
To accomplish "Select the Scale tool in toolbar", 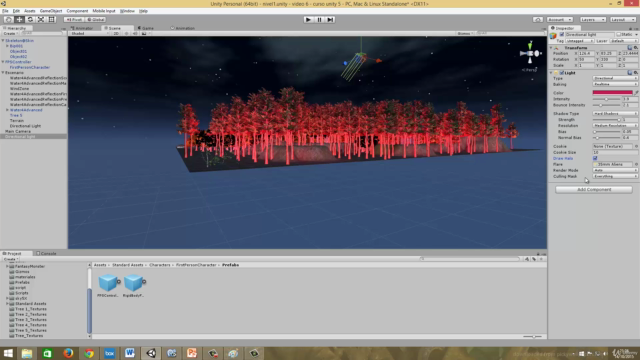I will [41, 20].
